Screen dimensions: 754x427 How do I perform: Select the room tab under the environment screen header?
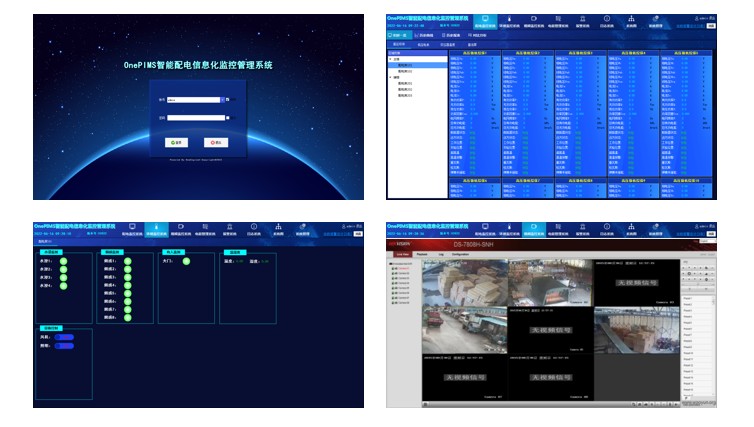point(44,241)
